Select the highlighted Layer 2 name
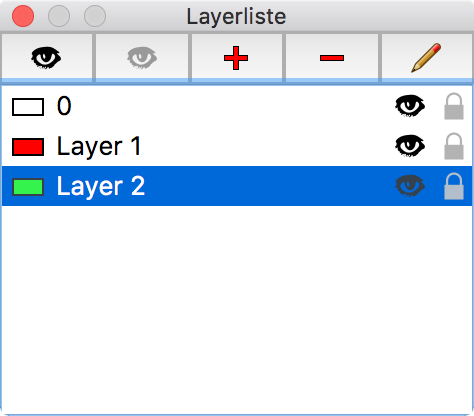This screenshot has height=416, width=474. (101, 187)
